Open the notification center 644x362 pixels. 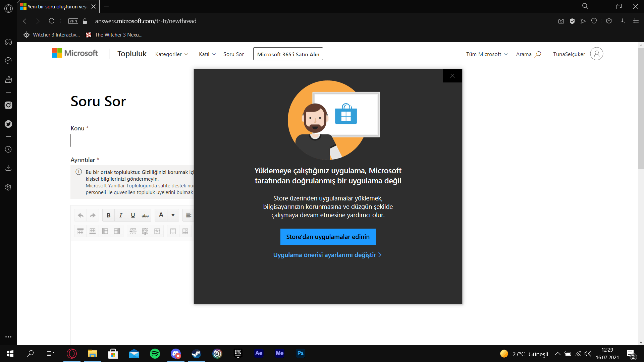coord(631,354)
